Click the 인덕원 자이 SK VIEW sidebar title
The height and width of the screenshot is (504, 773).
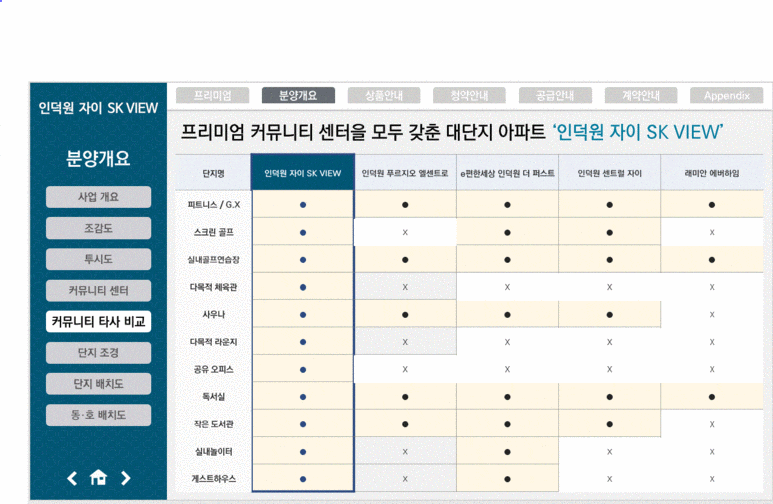tap(98, 108)
